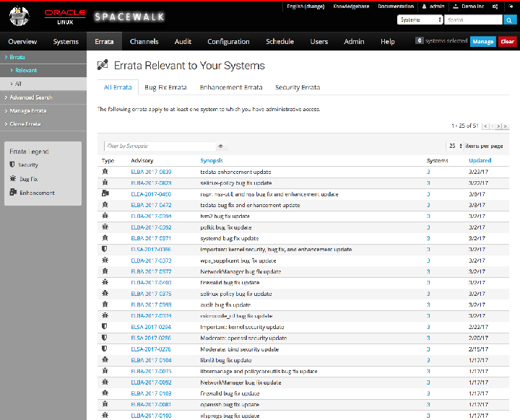This screenshot has height=420, width=520.
Task: Open the Admin menu
Action: 354,41
